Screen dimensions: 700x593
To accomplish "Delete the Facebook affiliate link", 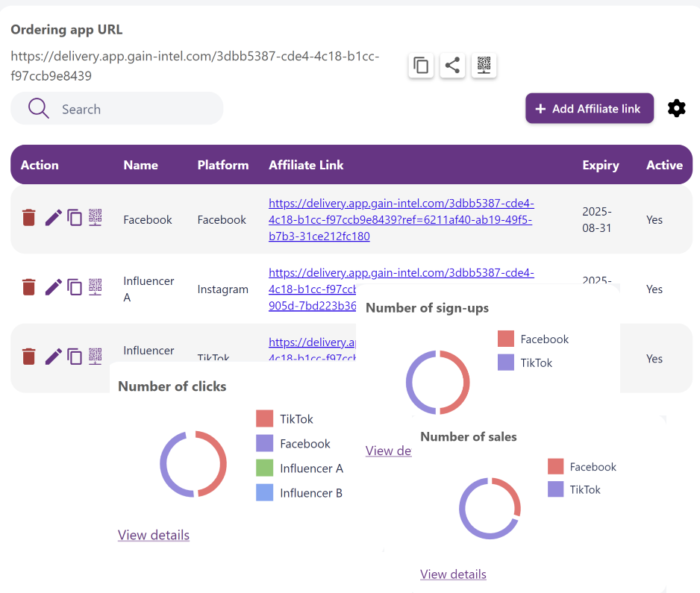I will tap(28, 218).
